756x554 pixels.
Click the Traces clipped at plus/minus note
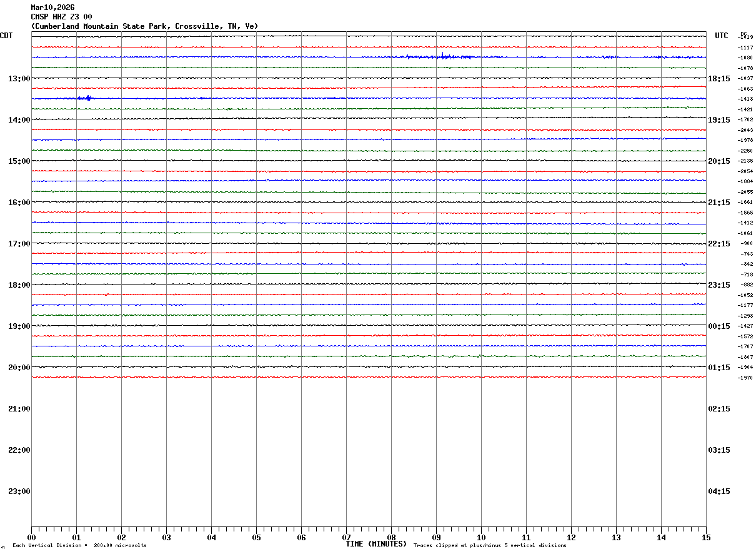click(490, 546)
